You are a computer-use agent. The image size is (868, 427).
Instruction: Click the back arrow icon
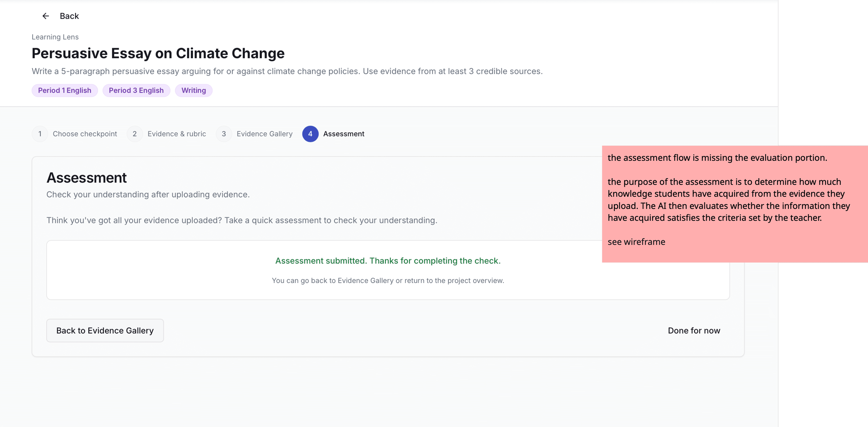point(46,16)
